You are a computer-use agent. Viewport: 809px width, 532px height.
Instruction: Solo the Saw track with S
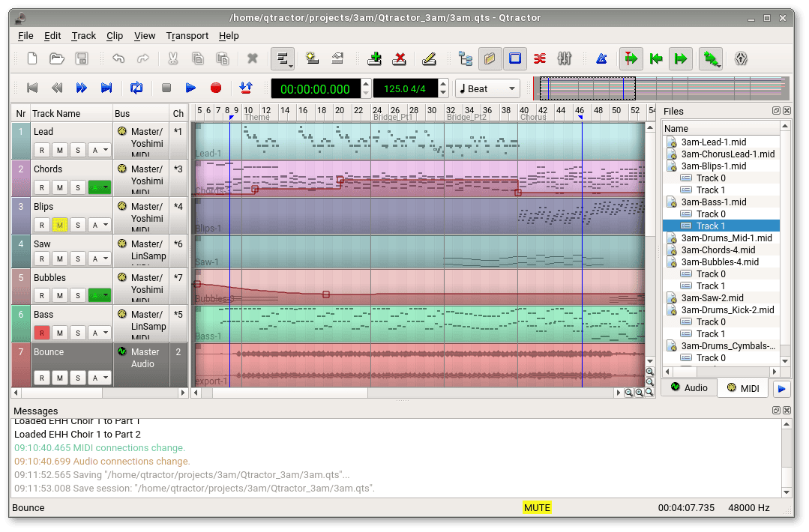(x=78, y=259)
